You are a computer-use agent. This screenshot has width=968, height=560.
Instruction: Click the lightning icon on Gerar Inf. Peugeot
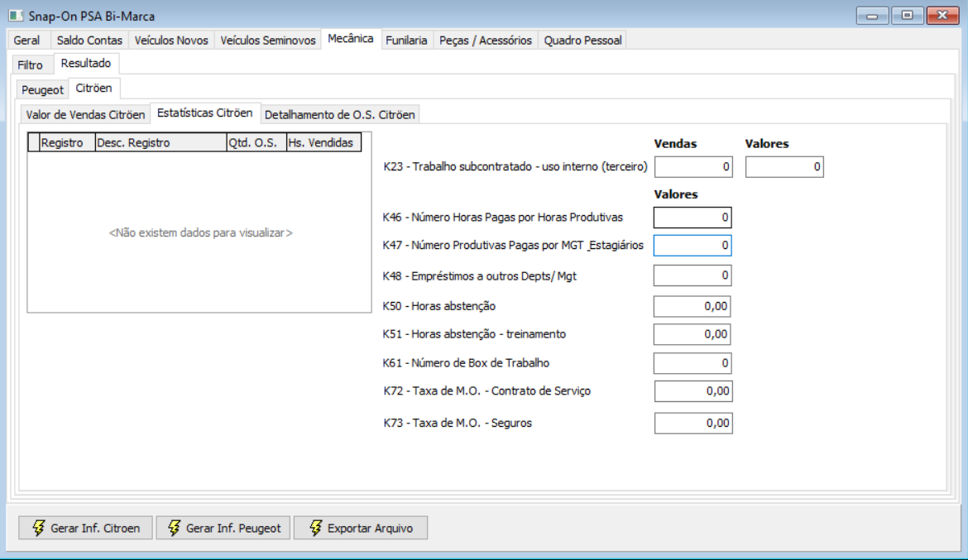174,528
